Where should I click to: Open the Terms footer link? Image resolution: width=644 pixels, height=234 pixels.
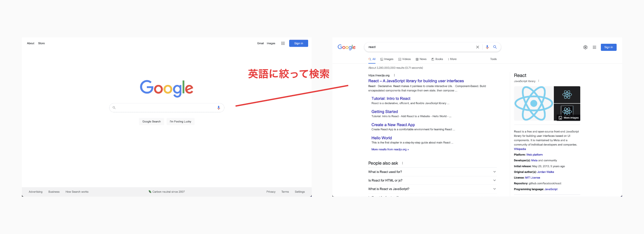[x=285, y=192]
